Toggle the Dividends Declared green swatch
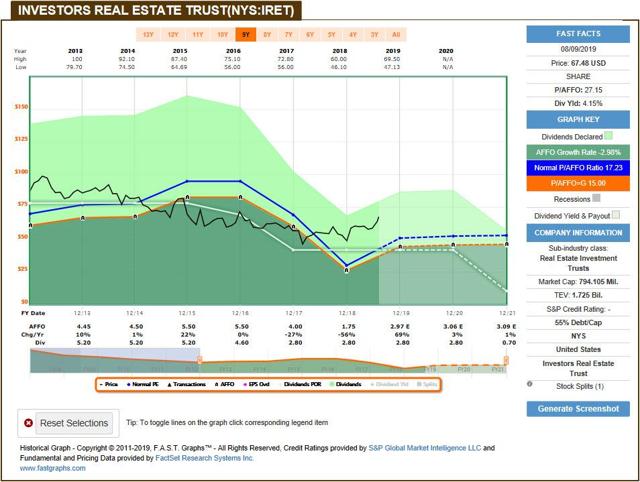The width and height of the screenshot is (640, 482). click(608, 136)
